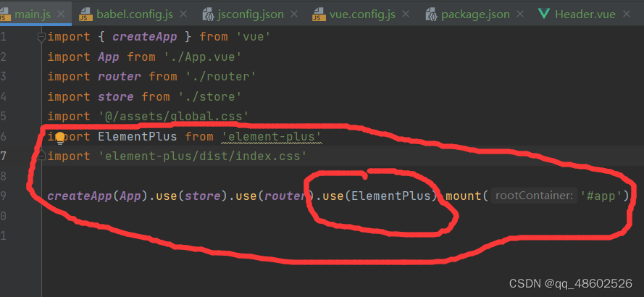Click the Vue logo icon on Header.vue tab
Screen dimensions: 644x297
click(x=544, y=14)
